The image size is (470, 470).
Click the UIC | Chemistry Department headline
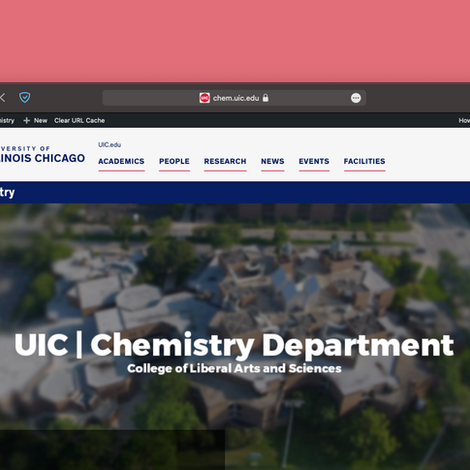tap(234, 345)
